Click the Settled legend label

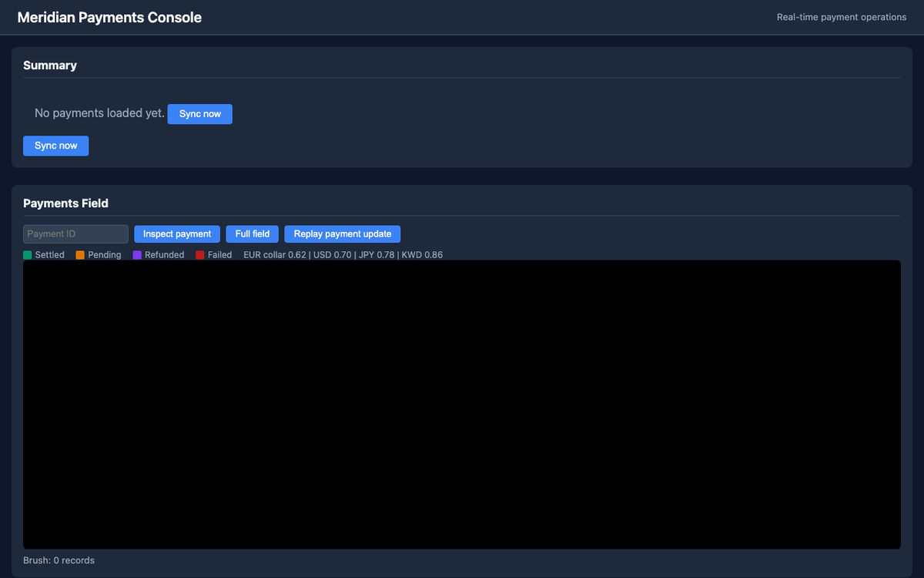tap(50, 255)
